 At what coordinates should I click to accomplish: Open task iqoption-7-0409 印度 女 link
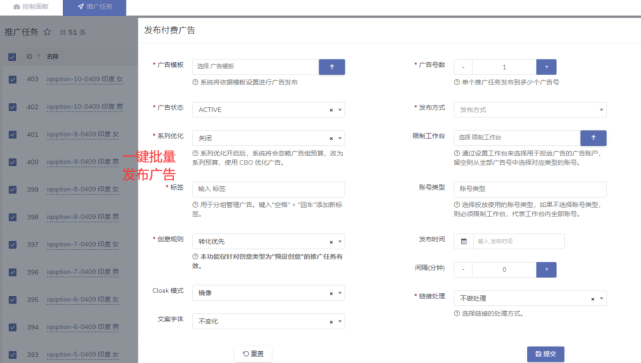pyautogui.click(x=83, y=244)
